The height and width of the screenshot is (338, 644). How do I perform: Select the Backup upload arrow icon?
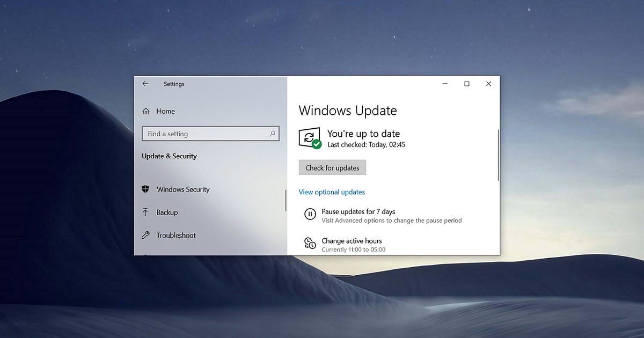coord(145,212)
